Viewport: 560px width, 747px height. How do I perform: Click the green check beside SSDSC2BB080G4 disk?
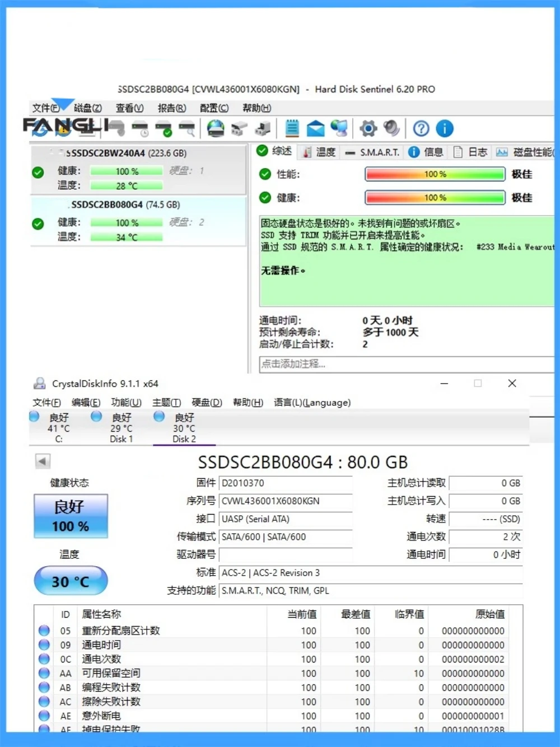38,224
